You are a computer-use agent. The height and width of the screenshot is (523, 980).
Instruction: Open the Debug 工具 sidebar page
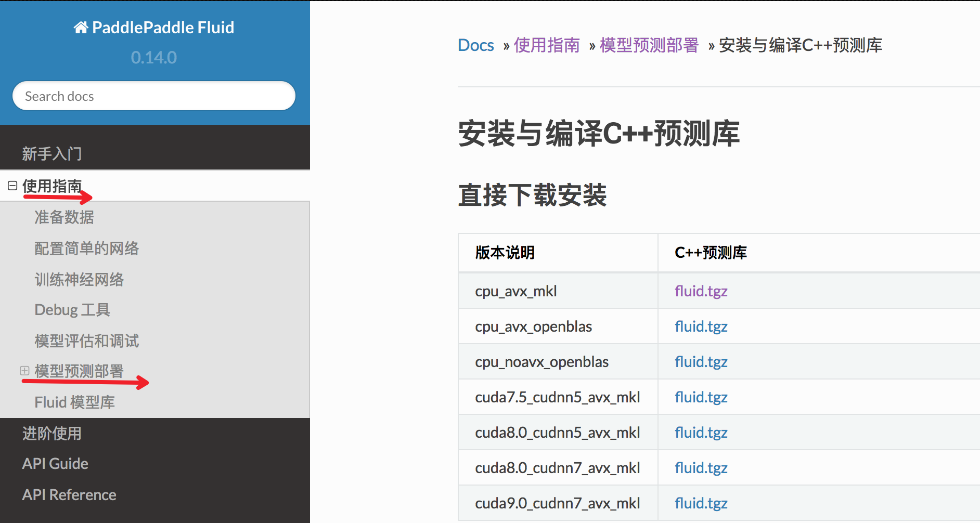72,310
